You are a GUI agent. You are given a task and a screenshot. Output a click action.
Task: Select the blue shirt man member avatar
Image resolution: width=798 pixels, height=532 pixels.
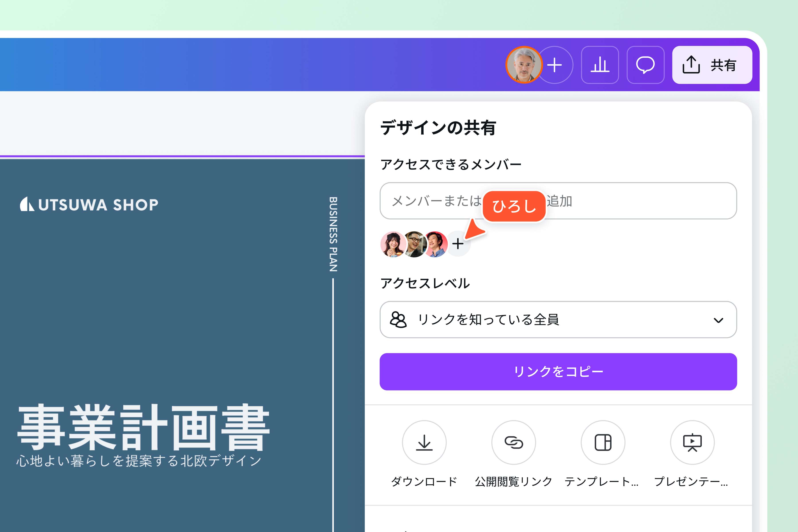(x=436, y=244)
